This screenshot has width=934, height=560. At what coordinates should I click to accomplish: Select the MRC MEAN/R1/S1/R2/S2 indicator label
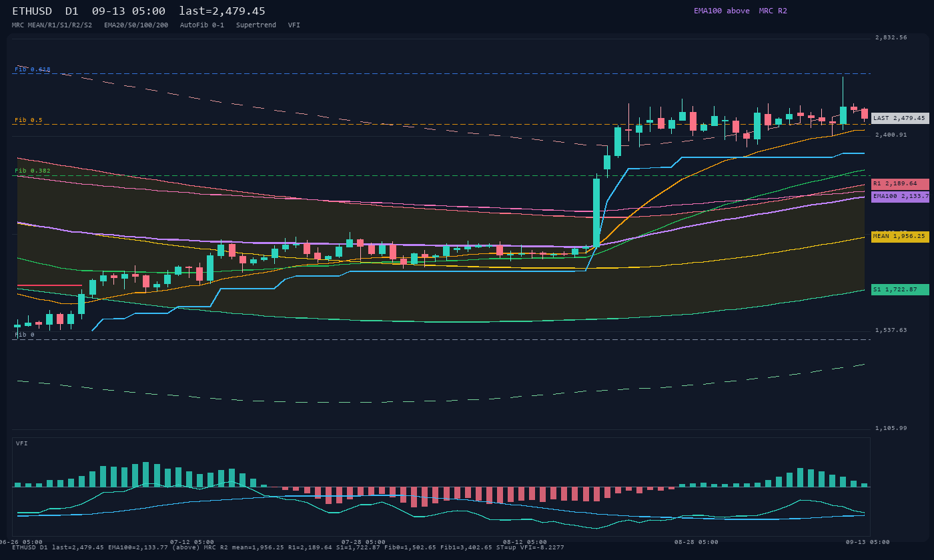click(x=52, y=25)
